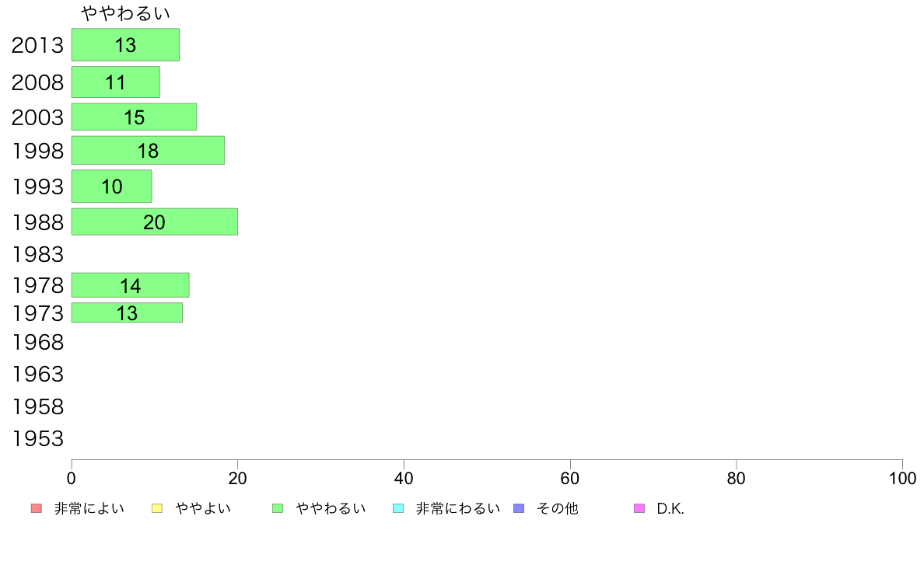
Task: Click the cyan 非常にわるい legend swatch
Action: click(x=398, y=508)
